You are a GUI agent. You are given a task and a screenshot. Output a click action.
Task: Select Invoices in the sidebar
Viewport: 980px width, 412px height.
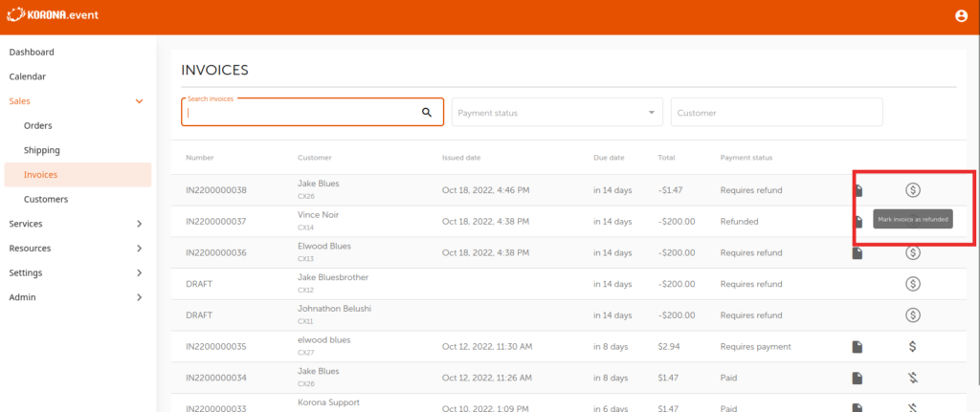click(x=78, y=175)
